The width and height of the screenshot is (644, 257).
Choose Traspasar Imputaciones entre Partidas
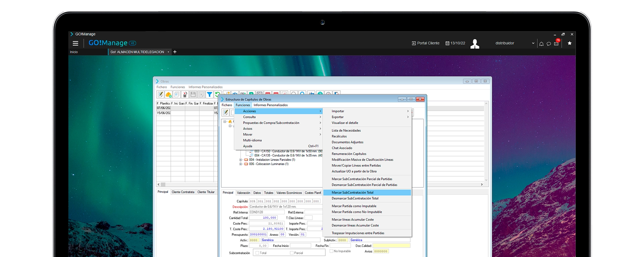(x=367, y=233)
